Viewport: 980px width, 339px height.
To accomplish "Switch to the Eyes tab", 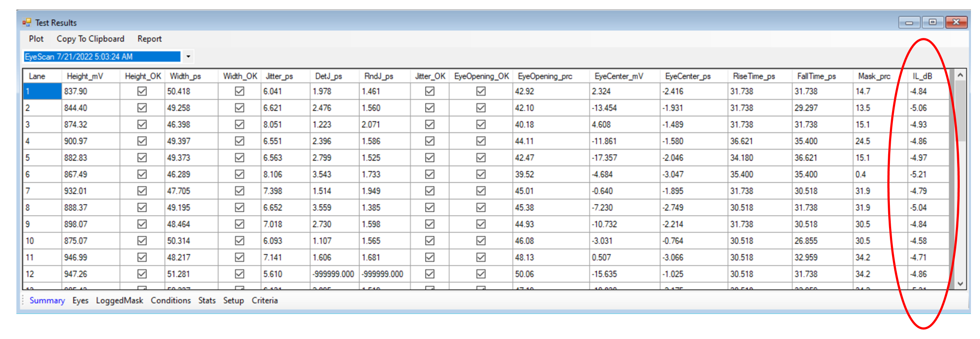I will click(80, 301).
